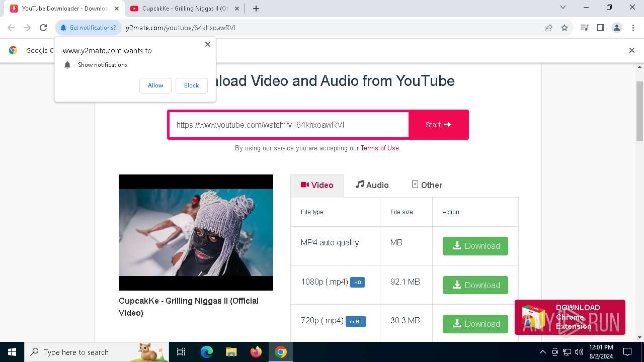Click the browser back arrow

point(11,28)
